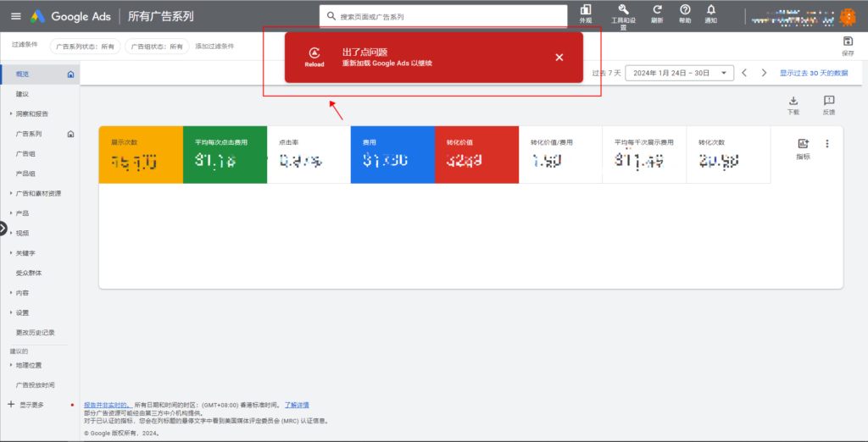This screenshot has height=442, width=868.
Task: Click the 下载 download icon
Action: point(793,101)
